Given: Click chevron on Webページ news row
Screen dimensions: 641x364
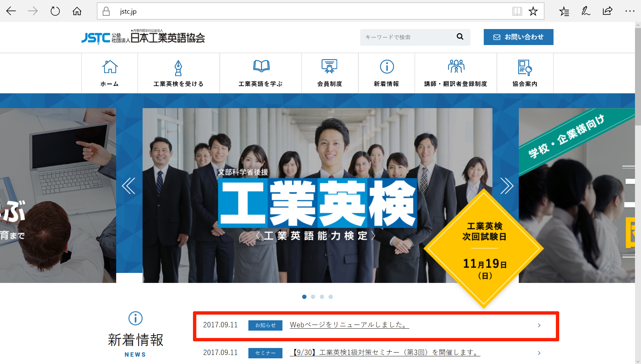Looking at the screenshot, I should point(539,325).
